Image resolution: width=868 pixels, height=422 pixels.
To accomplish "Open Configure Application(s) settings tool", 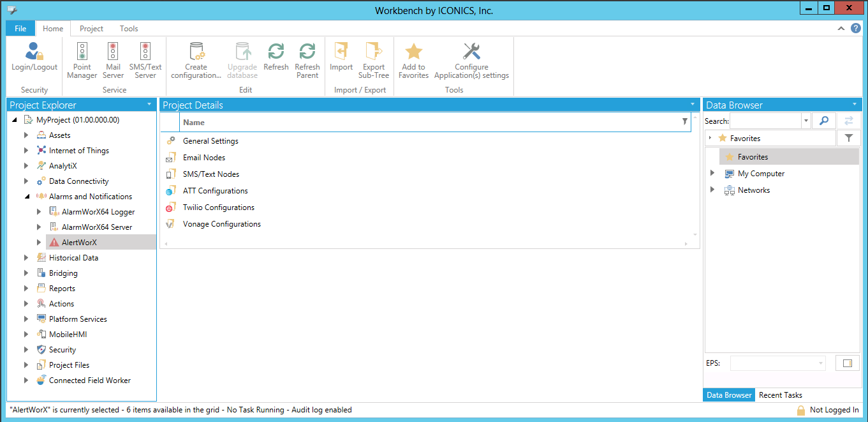I will click(471, 52).
